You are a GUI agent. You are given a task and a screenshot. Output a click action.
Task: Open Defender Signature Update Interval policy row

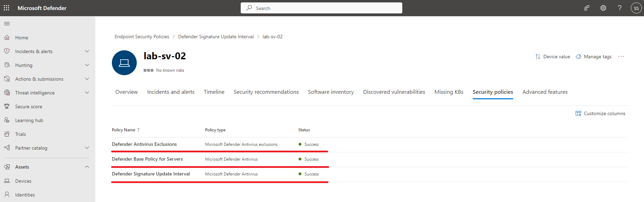pyautogui.click(x=151, y=174)
